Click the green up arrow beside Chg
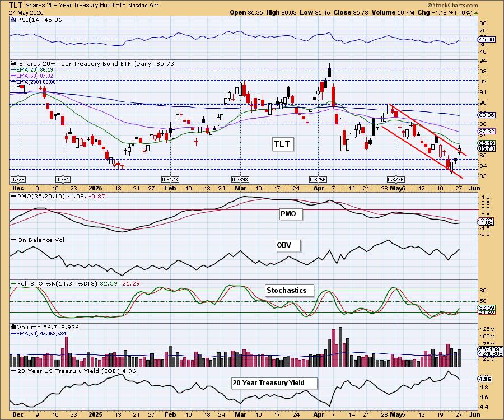 475,13
